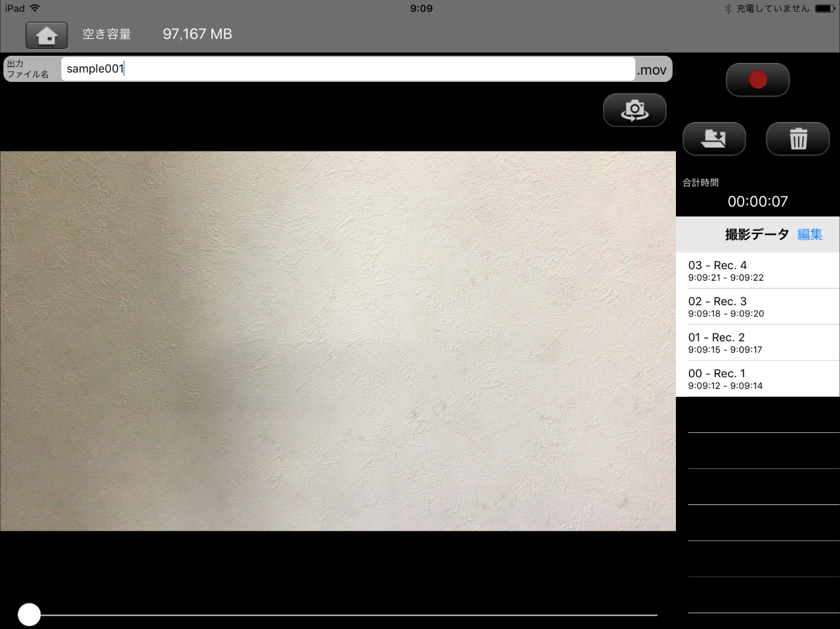Tap the 空き容量 label
Viewport: 840px width, 629px height.
[106, 34]
